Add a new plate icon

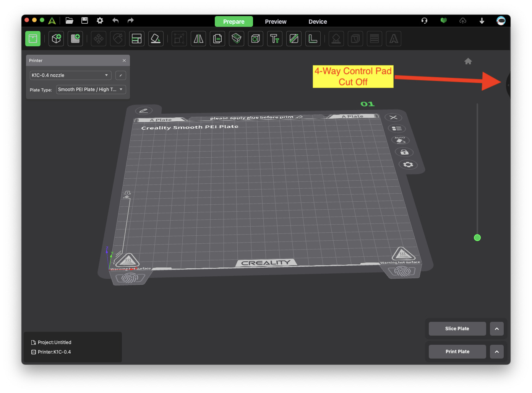[75, 39]
